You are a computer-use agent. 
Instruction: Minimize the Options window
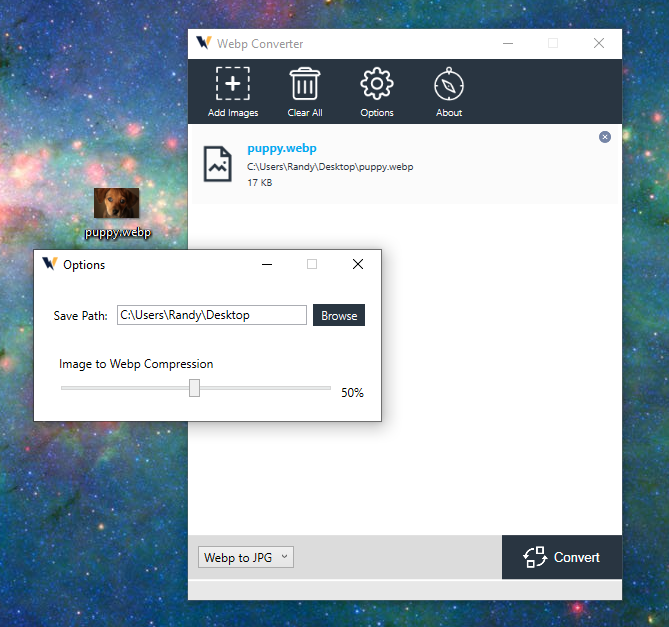point(267,264)
